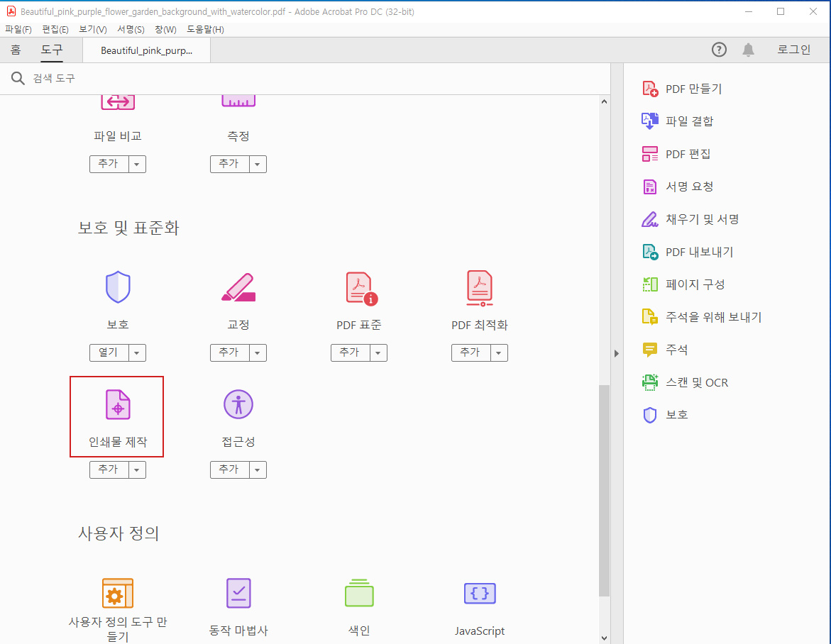Click the 측정 measure ruler icon
Viewport: 831px width, 644px height.
(238, 101)
